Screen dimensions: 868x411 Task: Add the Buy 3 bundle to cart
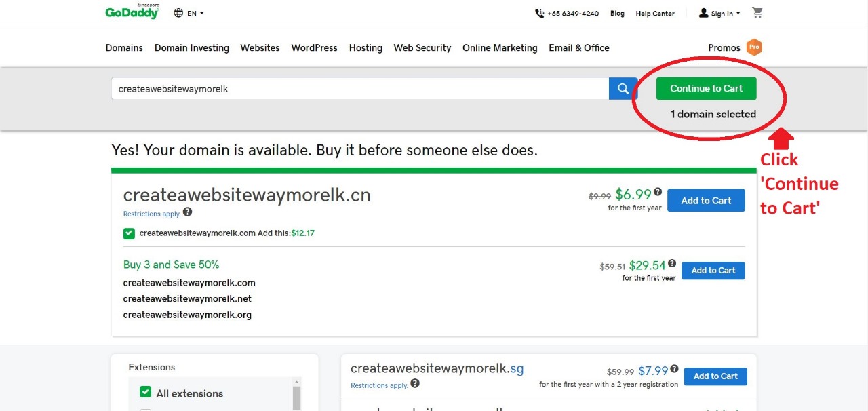click(713, 271)
